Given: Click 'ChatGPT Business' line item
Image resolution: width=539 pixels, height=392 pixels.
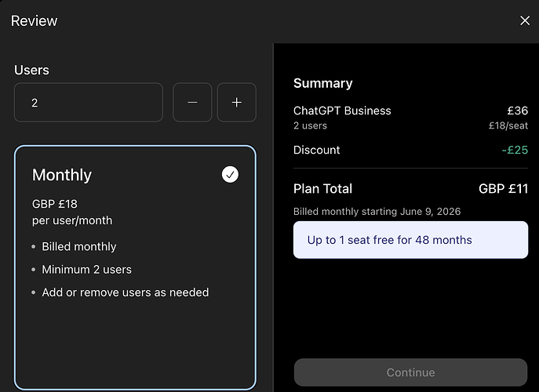Looking at the screenshot, I should pos(342,111).
